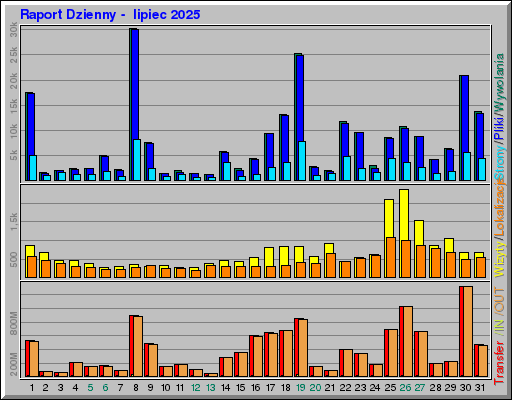
Task: Select day 20 label on the x-axis
Action: (315, 388)
